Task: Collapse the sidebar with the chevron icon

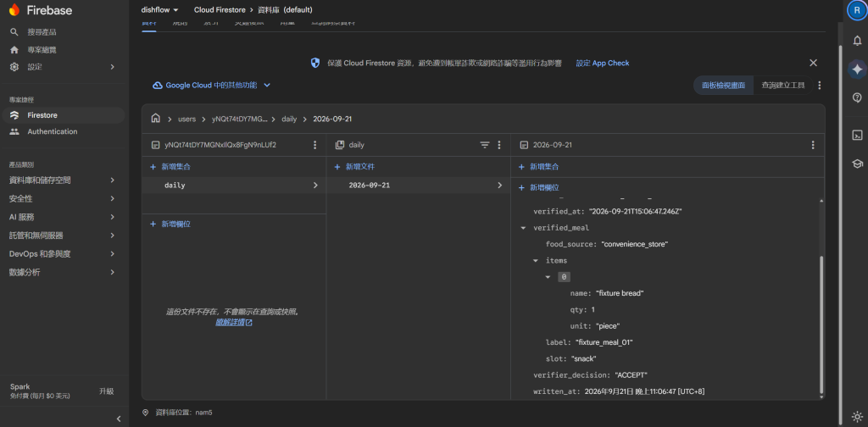Action: coord(119,419)
